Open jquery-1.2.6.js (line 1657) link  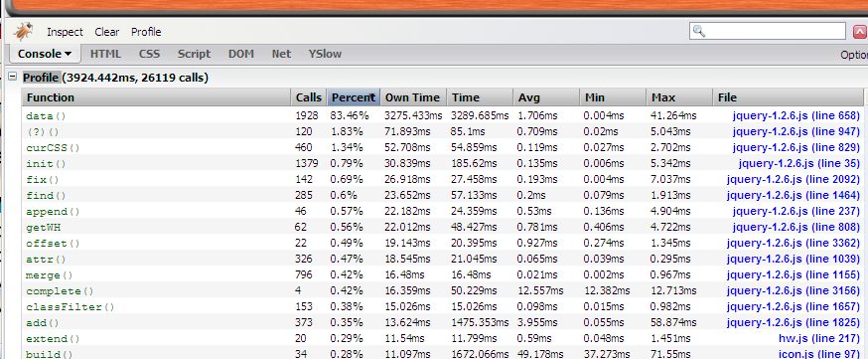click(x=794, y=306)
